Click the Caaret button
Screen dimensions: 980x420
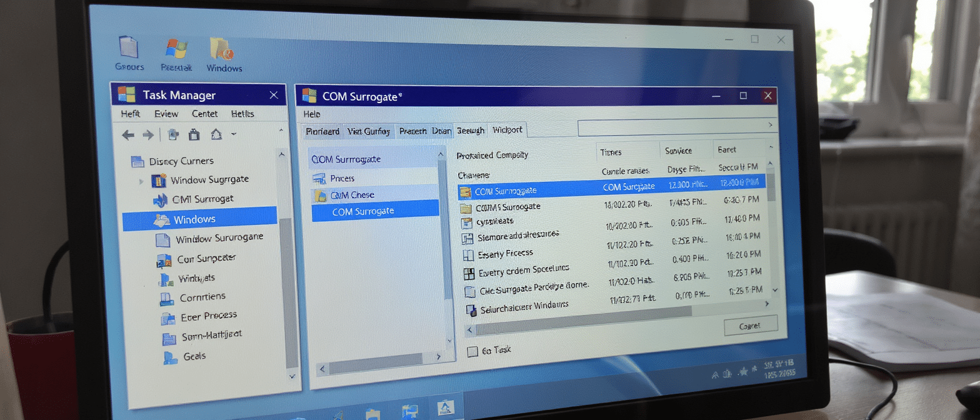750,326
